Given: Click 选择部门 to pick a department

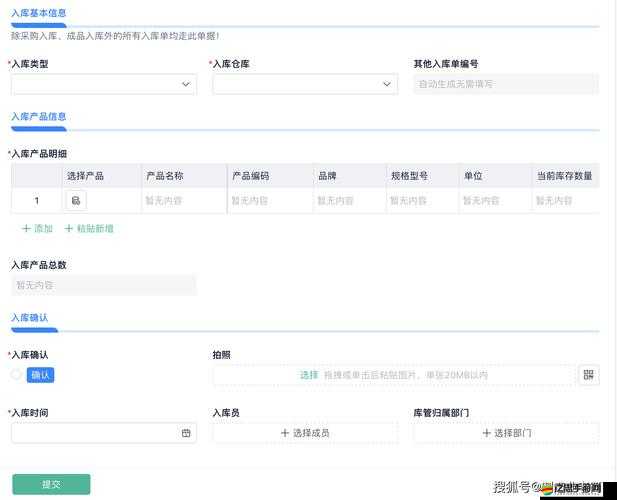Looking at the screenshot, I should pos(506,433).
